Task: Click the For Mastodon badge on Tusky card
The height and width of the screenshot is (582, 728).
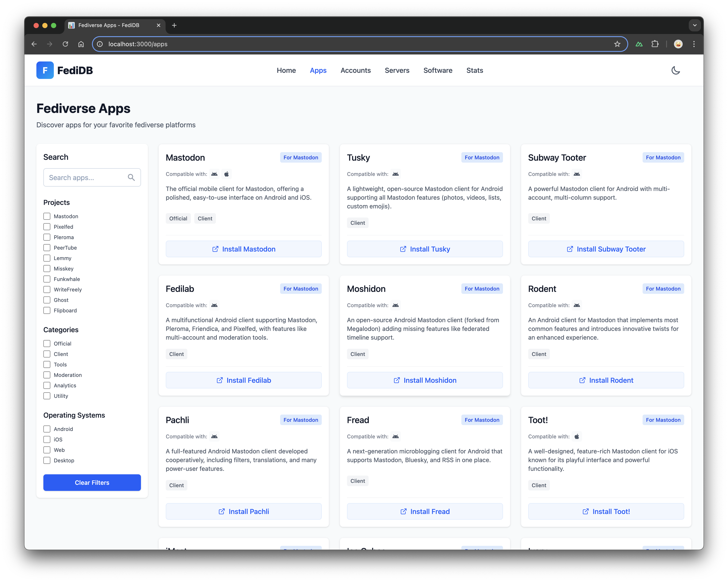Action: click(x=482, y=158)
